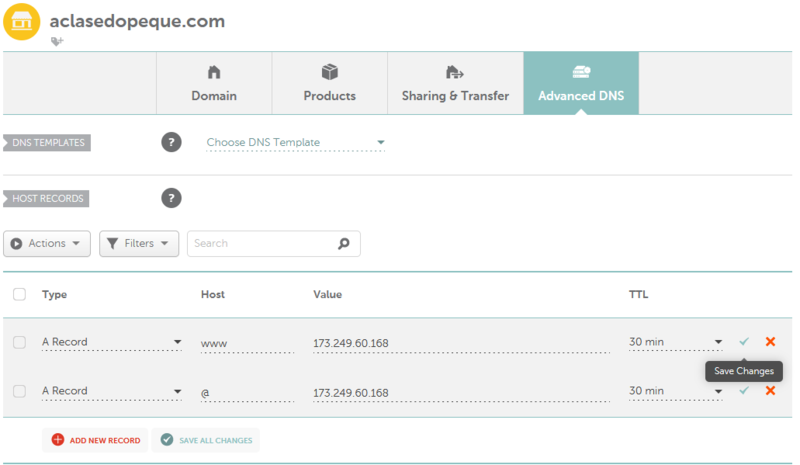Click Save All Changes
This screenshot has height=465, width=800.
[x=206, y=440]
